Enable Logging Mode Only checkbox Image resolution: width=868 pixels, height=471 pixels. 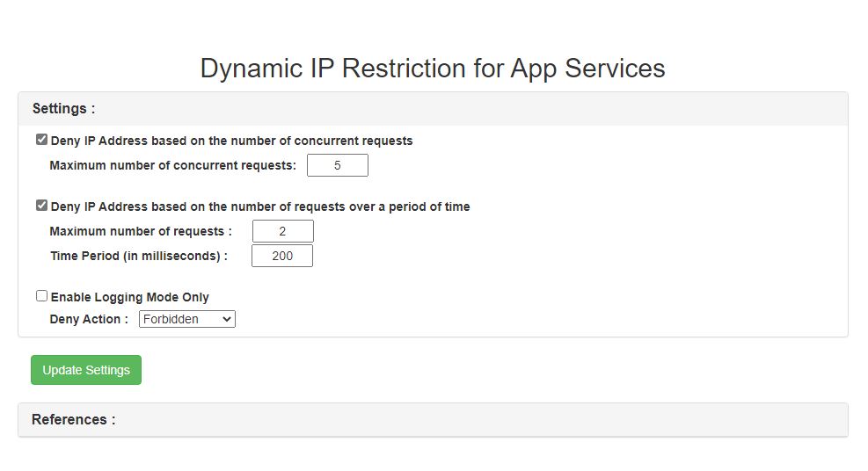coord(41,296)
